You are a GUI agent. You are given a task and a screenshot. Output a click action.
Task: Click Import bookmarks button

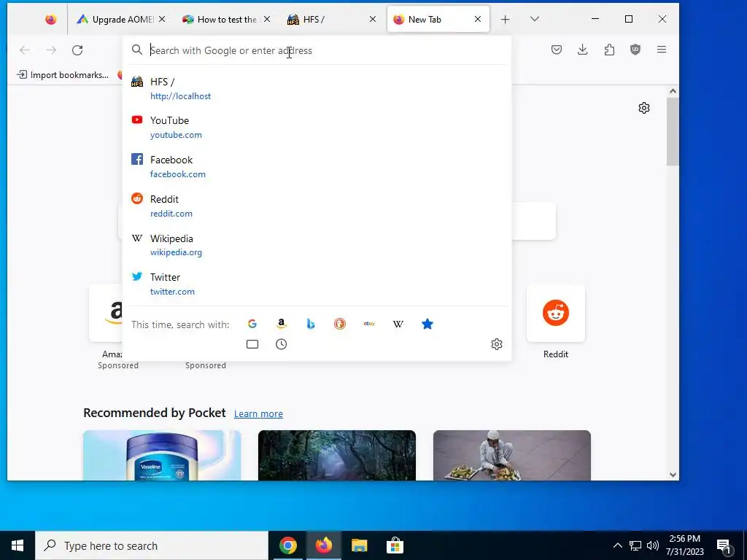point(63,75)
